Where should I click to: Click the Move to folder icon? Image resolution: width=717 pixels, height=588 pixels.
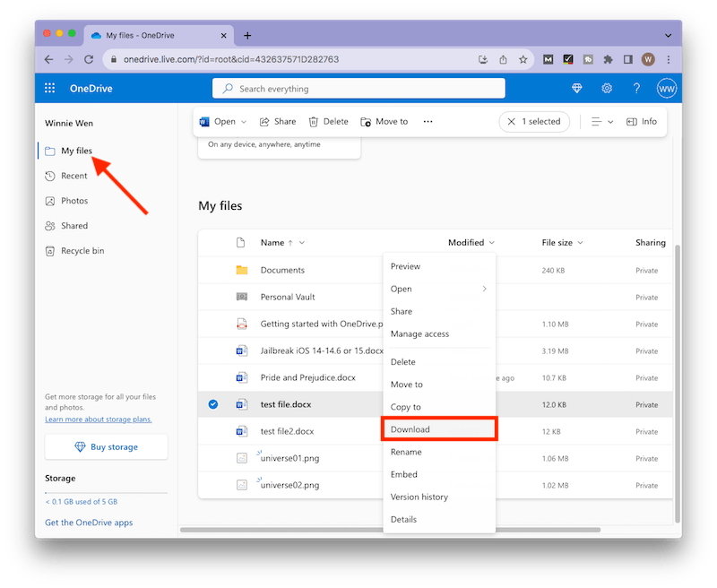point(366,122)
